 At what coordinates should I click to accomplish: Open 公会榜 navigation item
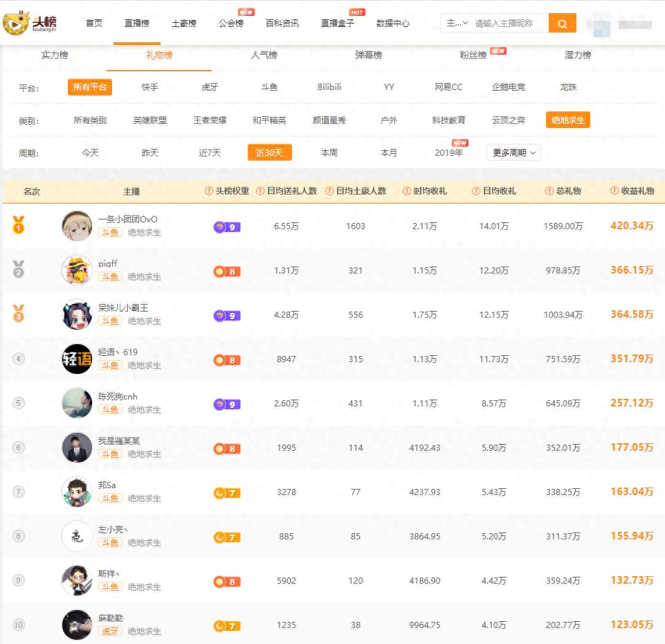click(231, 23)
